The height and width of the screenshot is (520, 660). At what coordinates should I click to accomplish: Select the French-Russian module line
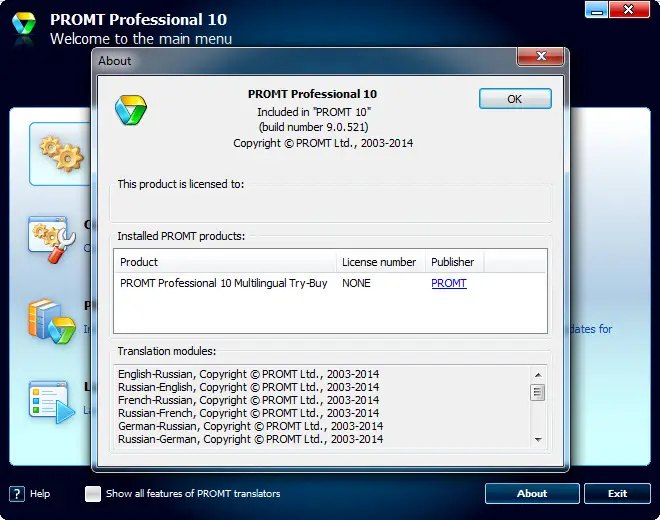pos(248,400)
